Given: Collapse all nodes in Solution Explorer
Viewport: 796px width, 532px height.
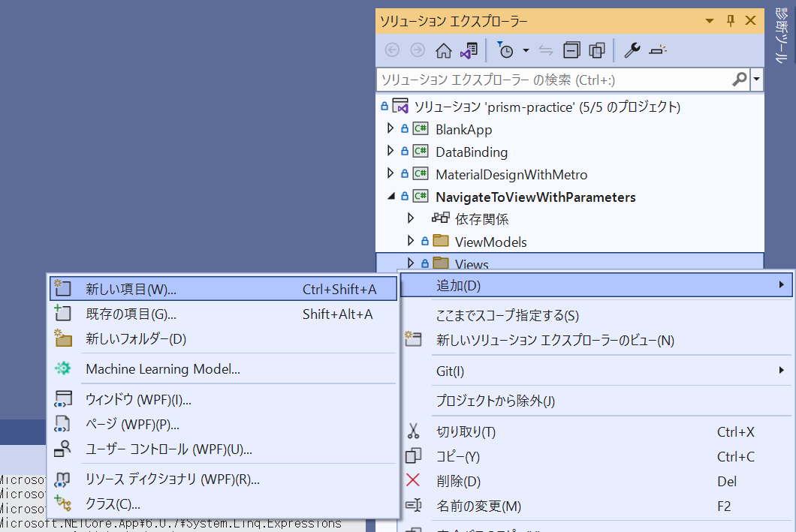Looking at the screenshot, I should pyautogui.click(x=571, y=50).
